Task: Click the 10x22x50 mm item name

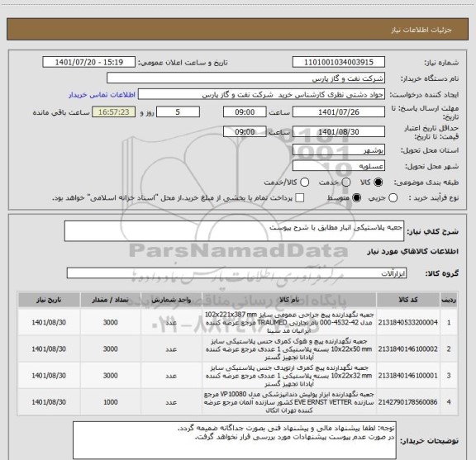Action: [289, 349]
